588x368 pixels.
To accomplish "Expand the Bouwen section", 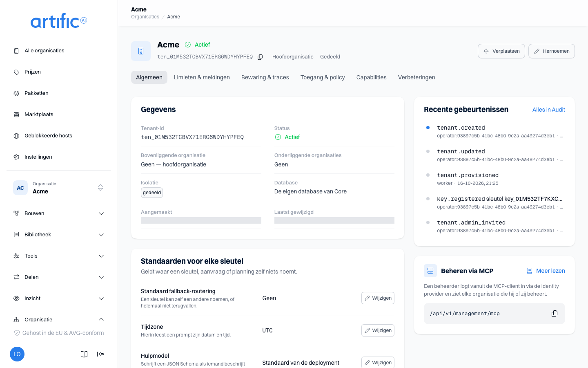I will [x=59, y=213].
